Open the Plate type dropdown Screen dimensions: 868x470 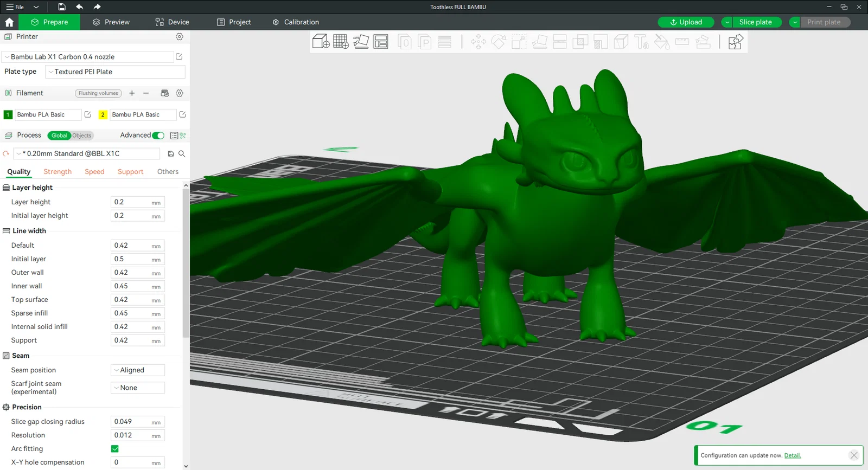coord(116,72)
